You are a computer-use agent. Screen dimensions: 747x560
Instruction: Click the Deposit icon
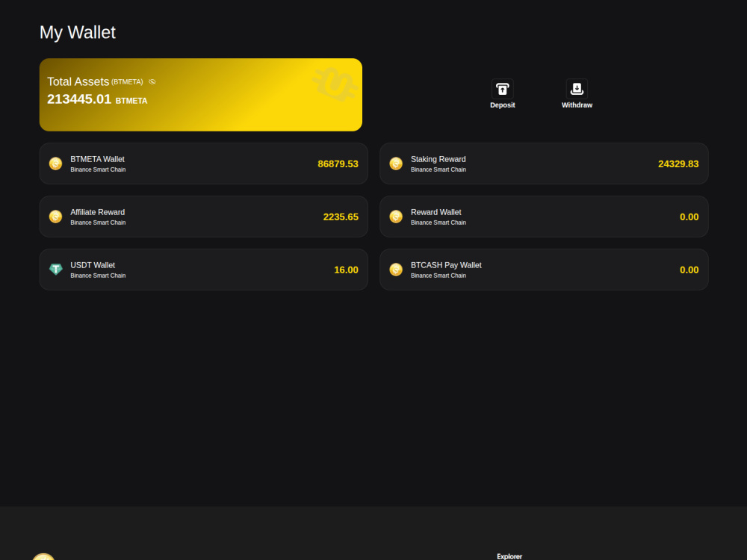click(502, 89)
